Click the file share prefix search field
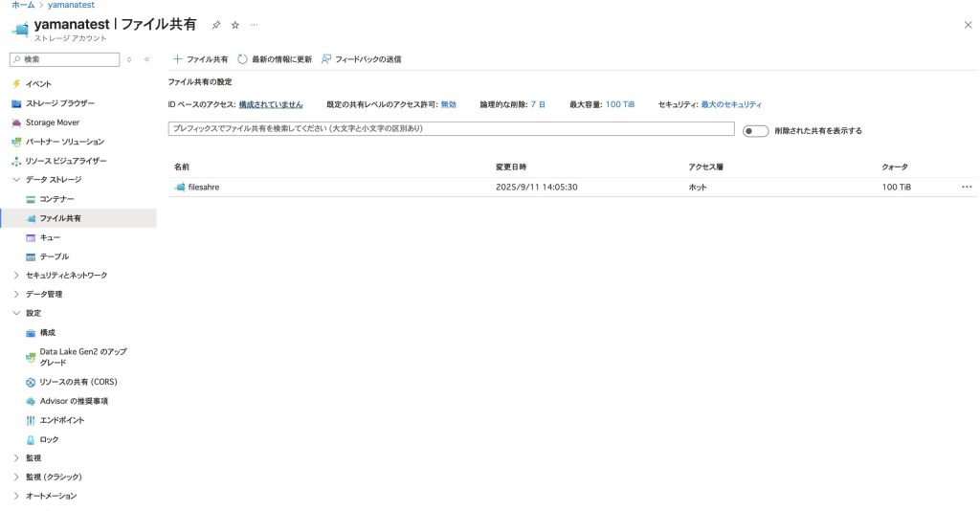 coord(451,129)
